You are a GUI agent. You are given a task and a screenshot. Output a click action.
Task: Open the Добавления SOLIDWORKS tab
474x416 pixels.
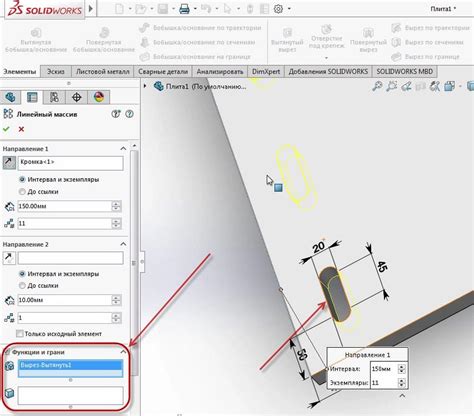328,72
